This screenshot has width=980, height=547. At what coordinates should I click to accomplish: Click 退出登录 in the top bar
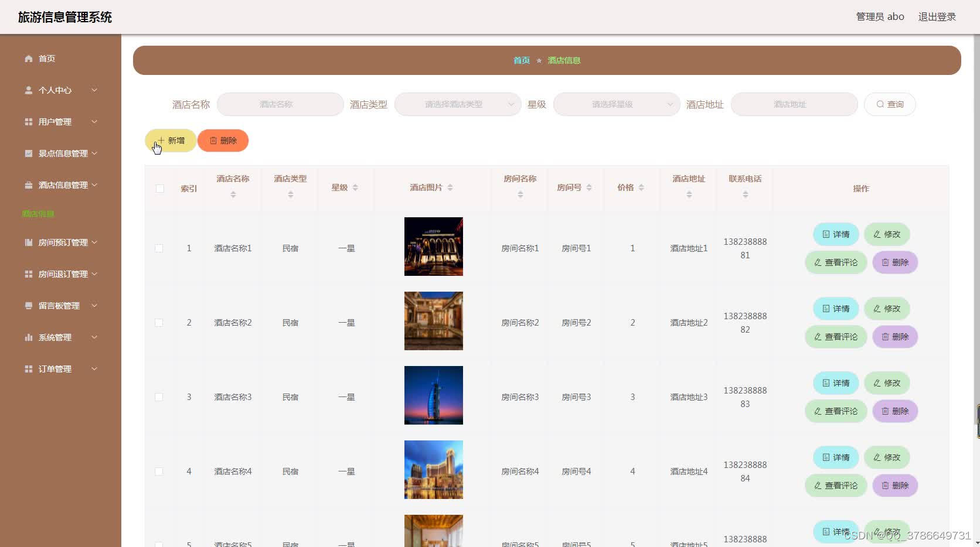[937, 17]
